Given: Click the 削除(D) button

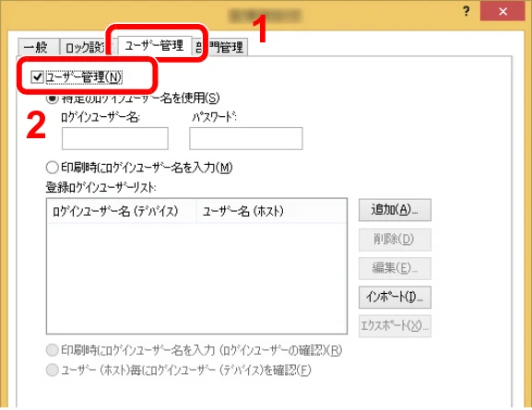Looking at the screenshot, I should [x=395, y=240].
